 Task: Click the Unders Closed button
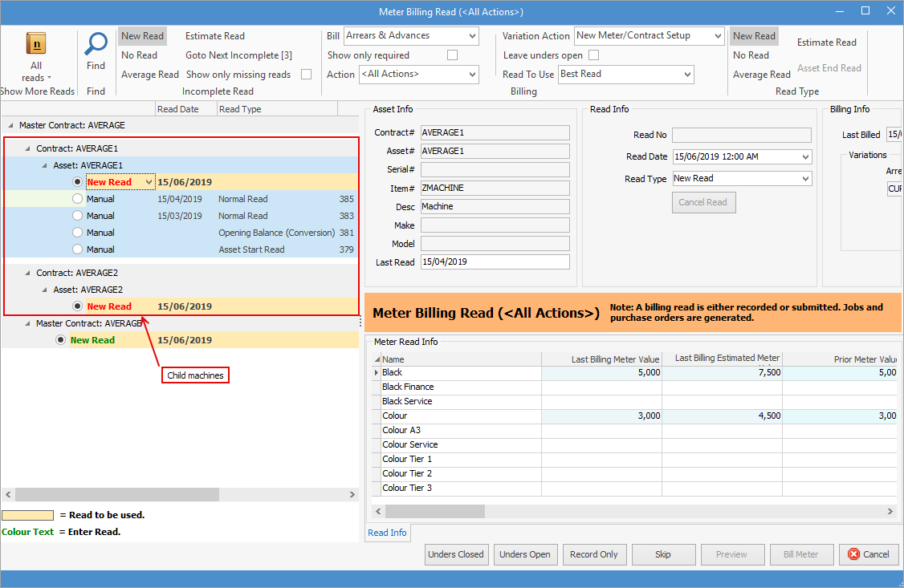[456, 554]
